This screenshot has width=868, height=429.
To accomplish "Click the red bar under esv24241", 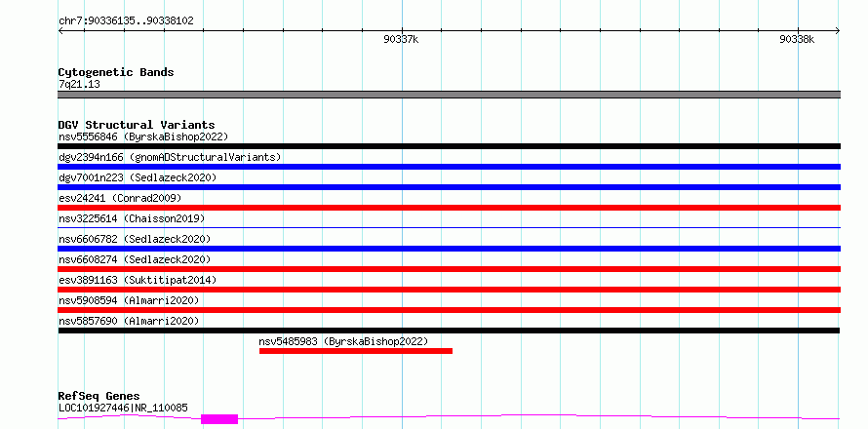I will (x=449, y=208).
